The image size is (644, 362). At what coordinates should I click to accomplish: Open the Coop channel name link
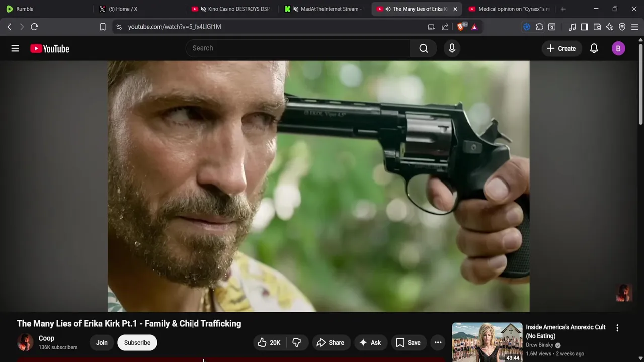46,338
